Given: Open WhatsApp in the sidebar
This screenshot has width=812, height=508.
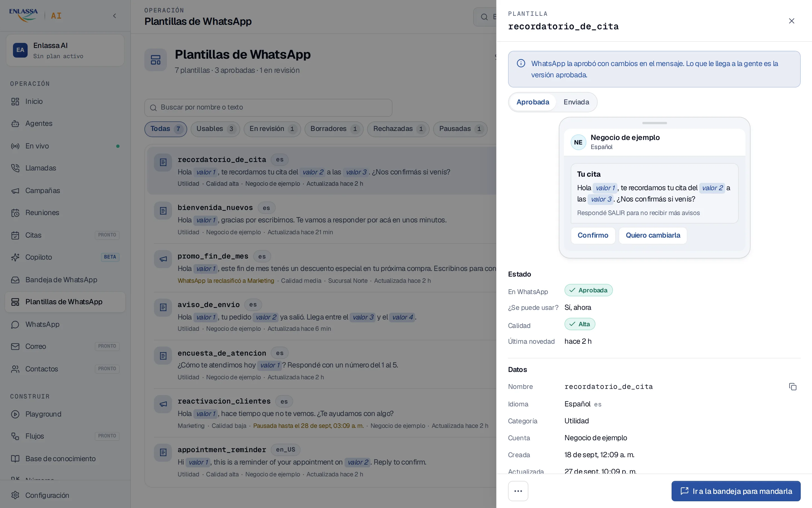Looking at the screenshot, I should [65, 324].
